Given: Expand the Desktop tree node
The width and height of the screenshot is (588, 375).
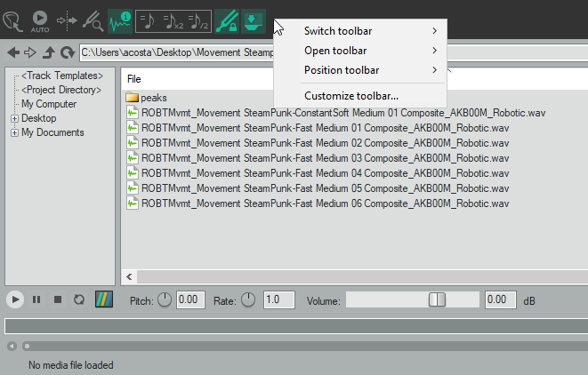Looking at the screenshot, I should tap(14, 118).
